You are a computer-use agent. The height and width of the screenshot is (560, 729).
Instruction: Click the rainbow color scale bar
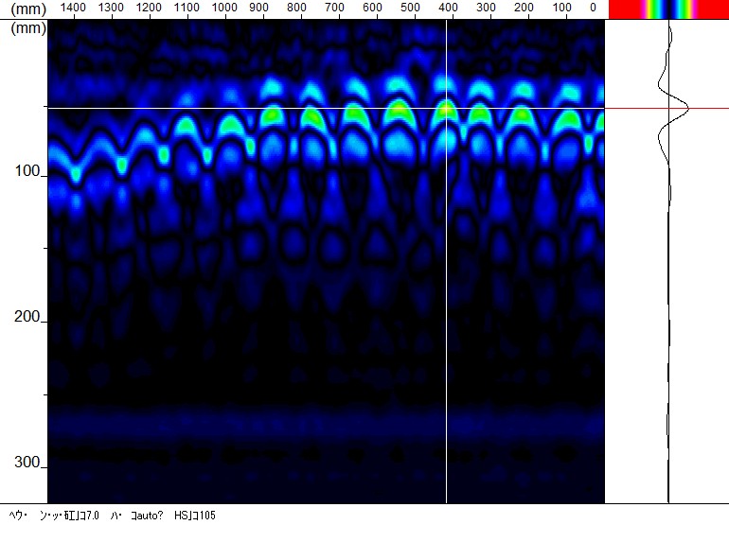[x=668, y=9]
